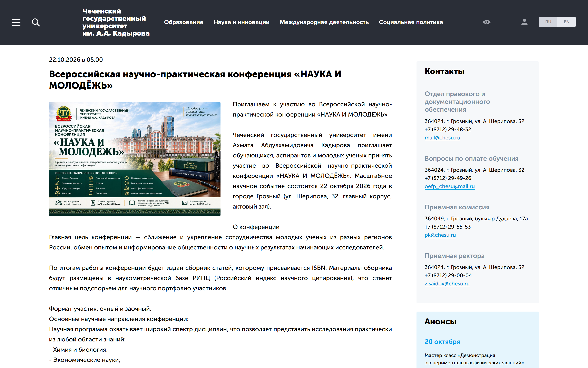The width and height of the screenshot is (588, 368).
Task: Click the date 22.10.2026 в 05:00
Action: (76, 60)
